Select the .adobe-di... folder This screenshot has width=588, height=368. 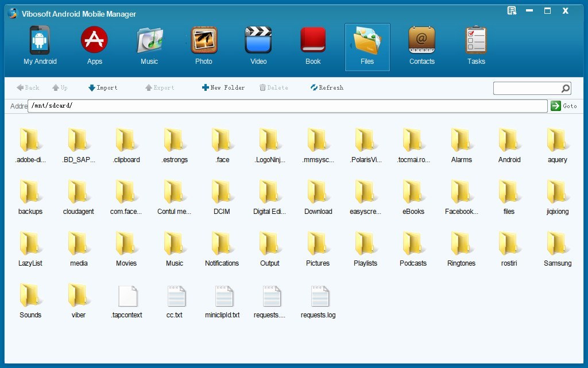pyautogui.click(x=30, y=145)
